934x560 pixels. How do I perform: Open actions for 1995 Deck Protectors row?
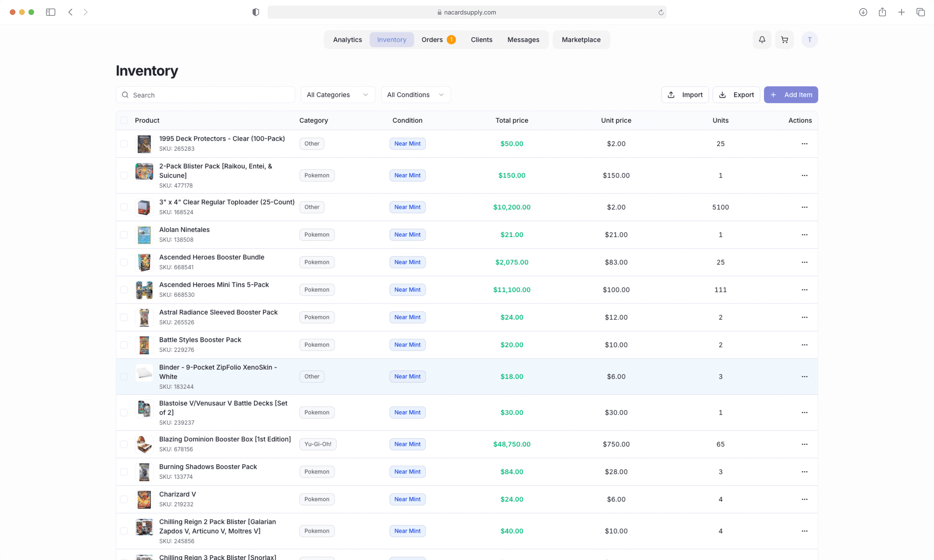[805, 144]
